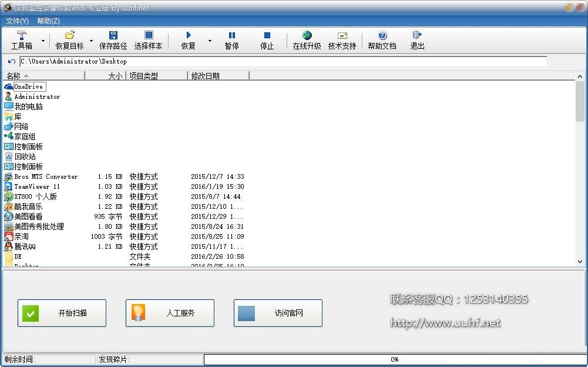Click the 935 字节 size cell

click(108, 217)
